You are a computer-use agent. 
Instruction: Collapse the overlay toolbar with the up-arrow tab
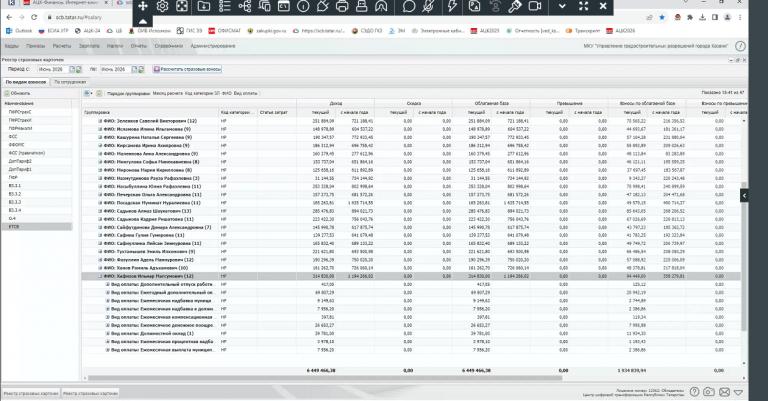click(x=143, y=22)
